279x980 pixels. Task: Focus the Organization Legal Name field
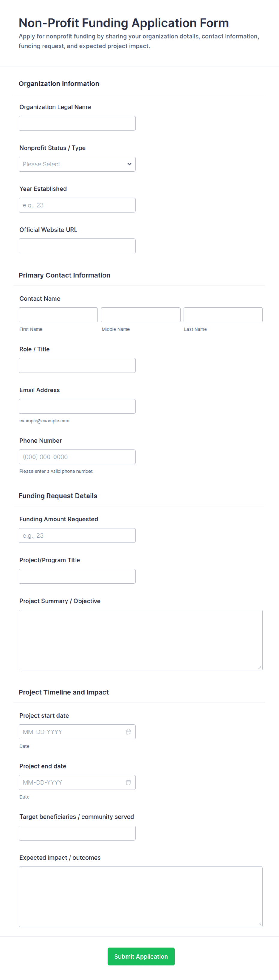[x=77, y=123]
